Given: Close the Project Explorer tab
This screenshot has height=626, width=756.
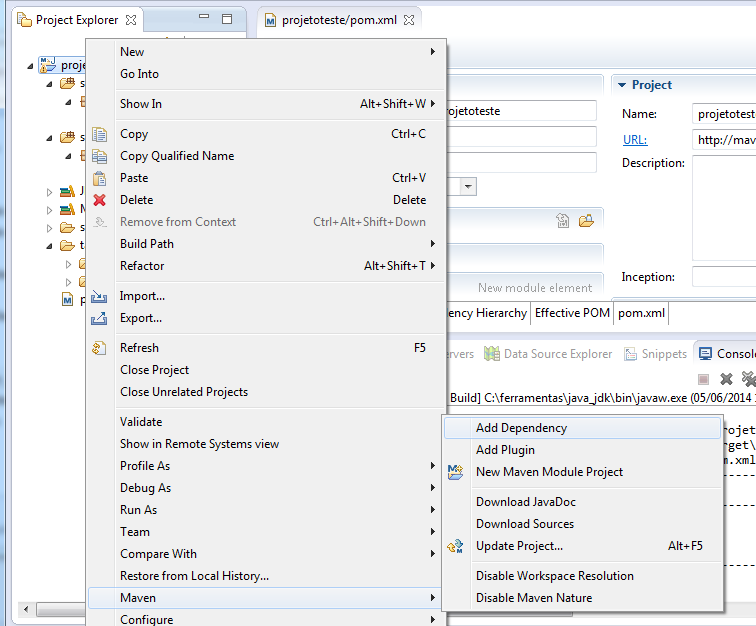Looking at the screenshot, I should pos(131,20).
